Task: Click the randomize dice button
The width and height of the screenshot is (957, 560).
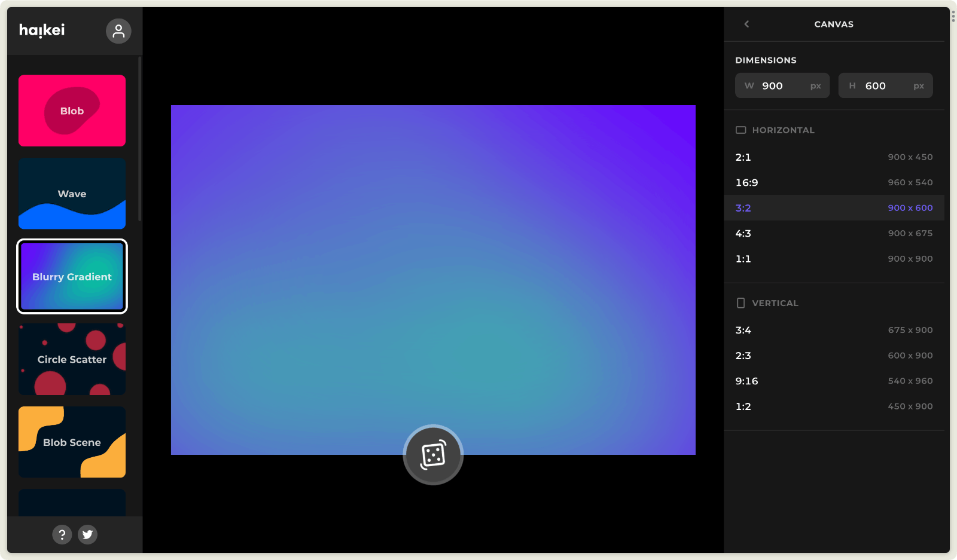Action: pyautogui.click(x=433, y=455)
